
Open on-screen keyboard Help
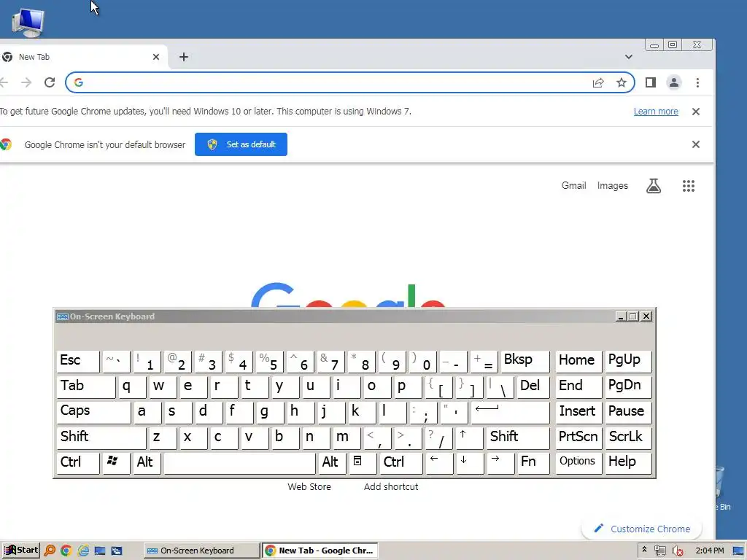(x=628, y=463)
